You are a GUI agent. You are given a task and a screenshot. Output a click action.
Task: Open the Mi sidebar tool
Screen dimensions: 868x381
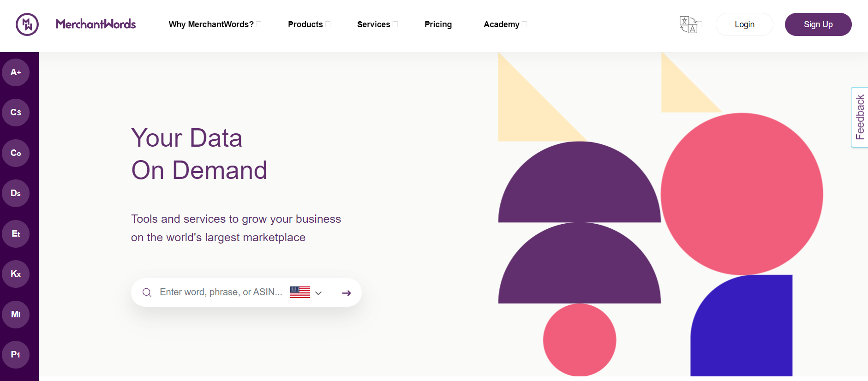point(16,315)
